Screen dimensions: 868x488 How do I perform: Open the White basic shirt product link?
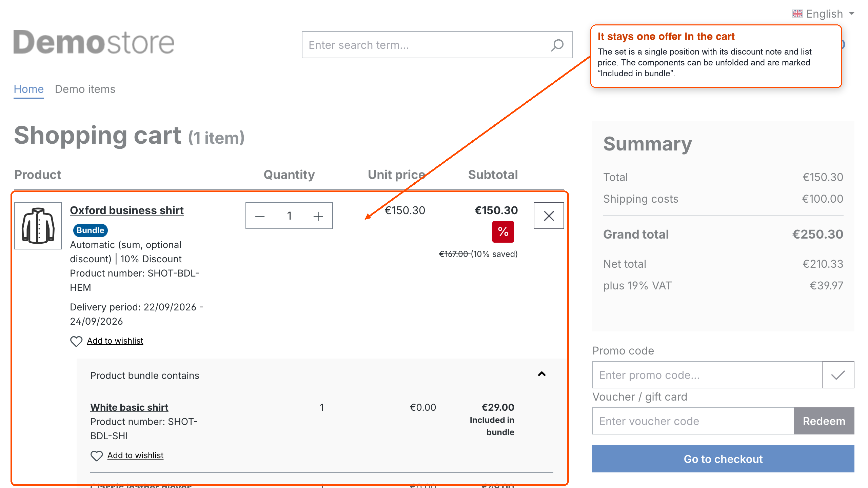(x=129, y=407)
